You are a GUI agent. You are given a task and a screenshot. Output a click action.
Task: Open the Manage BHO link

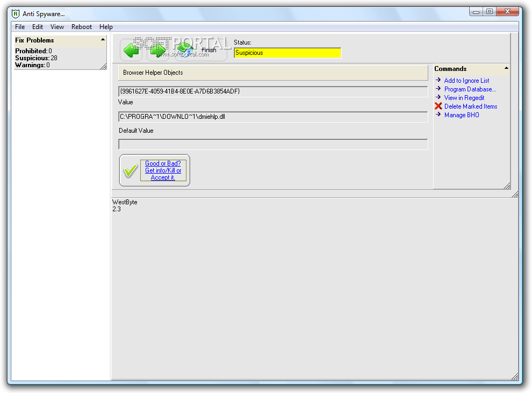[x=462, y=115]
